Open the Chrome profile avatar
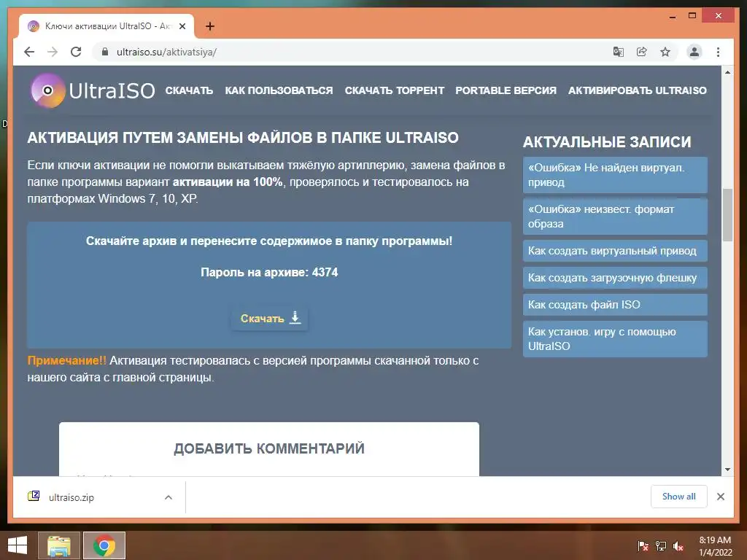The height and width of the screenshot is (560, 747). 694,52
